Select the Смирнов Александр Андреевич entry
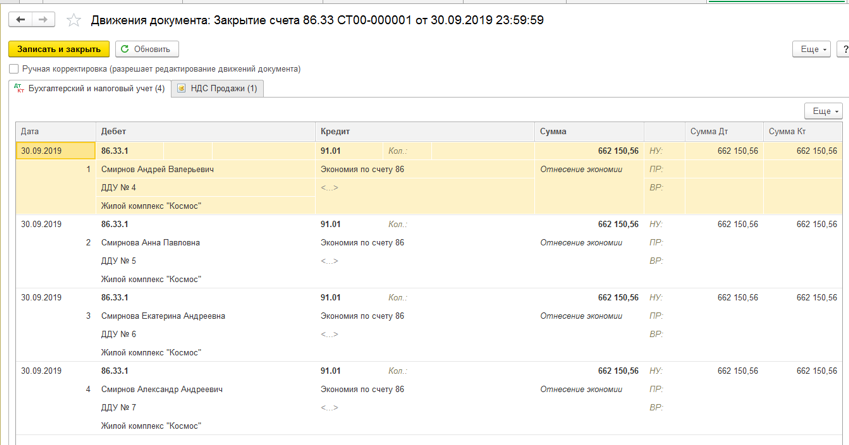This screenshot has height=445, width=849. click(161, 389)
